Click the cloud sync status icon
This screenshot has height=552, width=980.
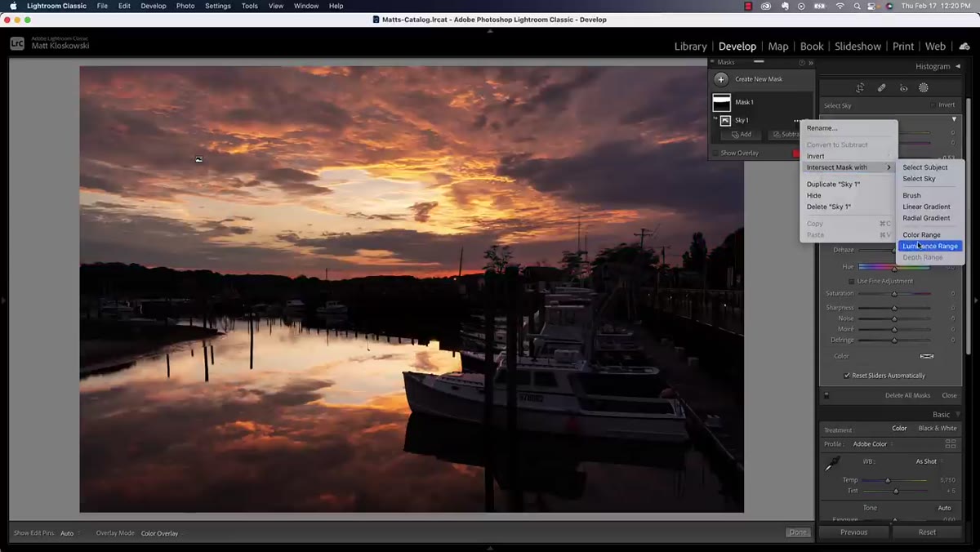tap(964, 47)
